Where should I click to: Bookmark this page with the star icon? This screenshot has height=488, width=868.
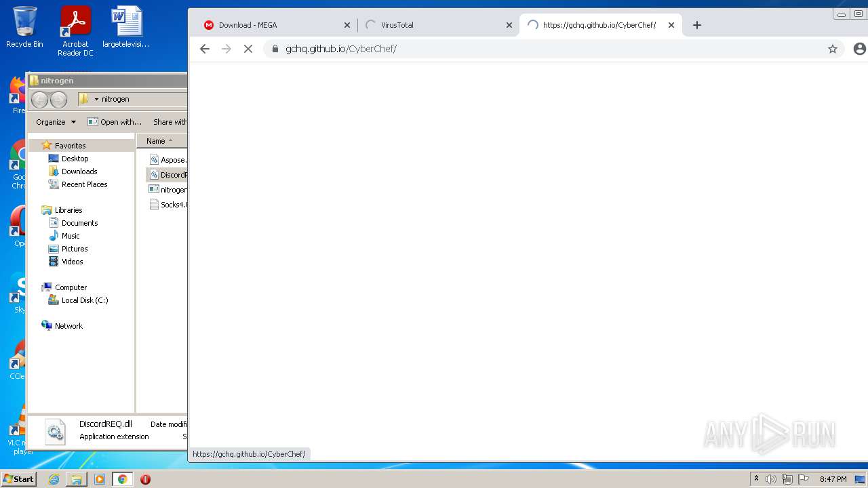(833, 49)
